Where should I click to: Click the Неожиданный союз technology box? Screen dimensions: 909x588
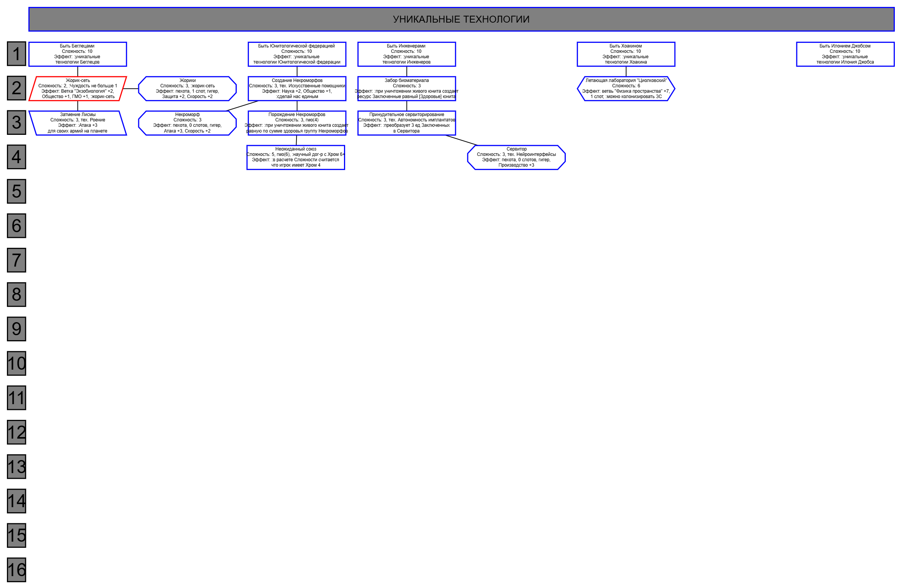(296, 157)
